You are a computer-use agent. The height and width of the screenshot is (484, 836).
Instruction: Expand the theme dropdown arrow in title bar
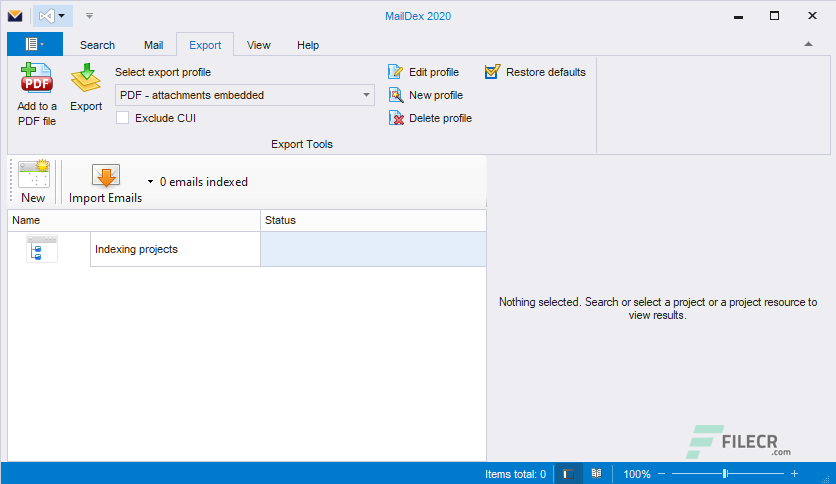[62, 16]
